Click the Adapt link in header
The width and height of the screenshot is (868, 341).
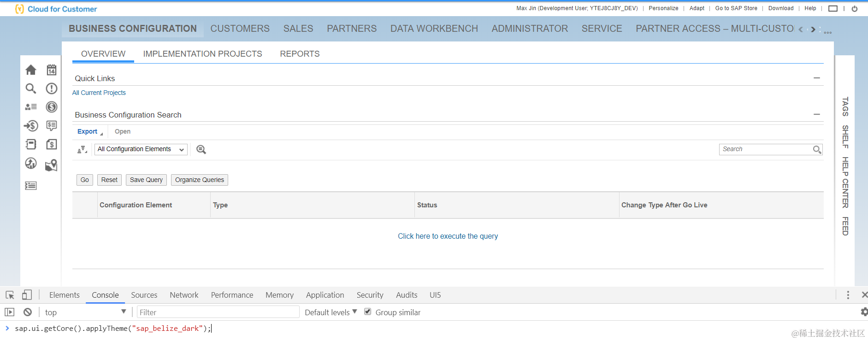click(697, 8)
